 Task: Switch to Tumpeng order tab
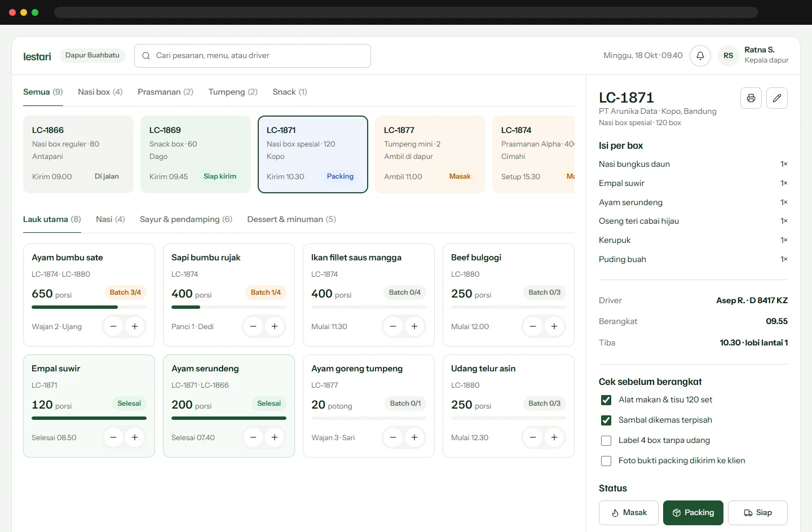tap(233, 92)
